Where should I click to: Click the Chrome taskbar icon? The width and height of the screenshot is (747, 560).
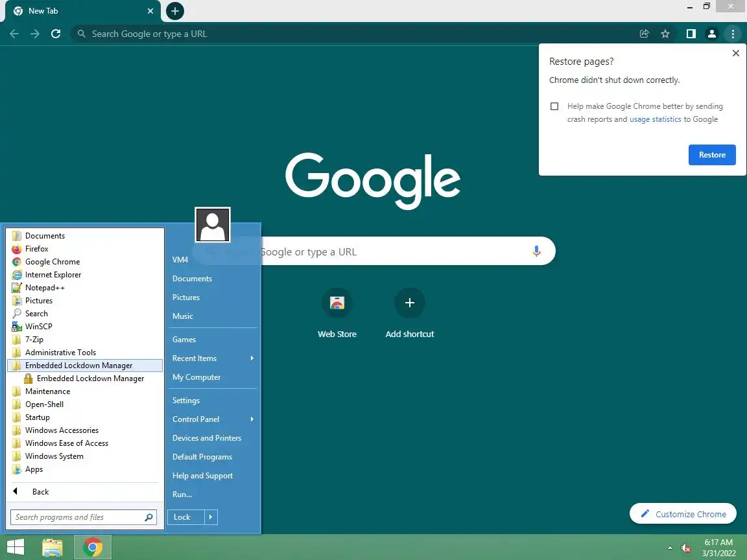click(93, 548)
